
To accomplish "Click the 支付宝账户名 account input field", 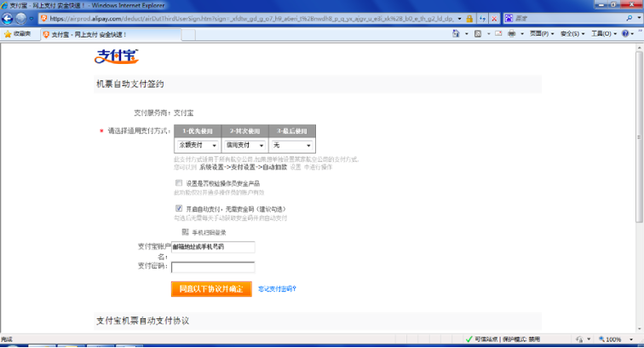I will (213, 246).
